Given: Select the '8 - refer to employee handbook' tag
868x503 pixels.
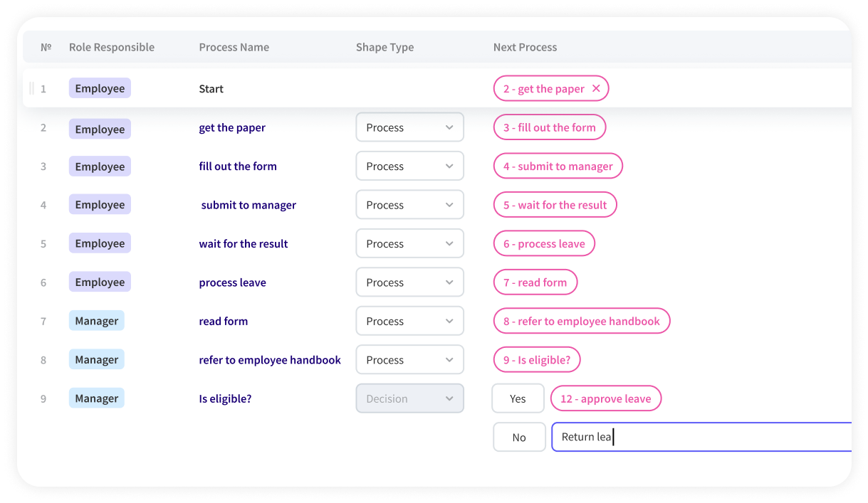Looking at the screenshot, I should 581,322.
